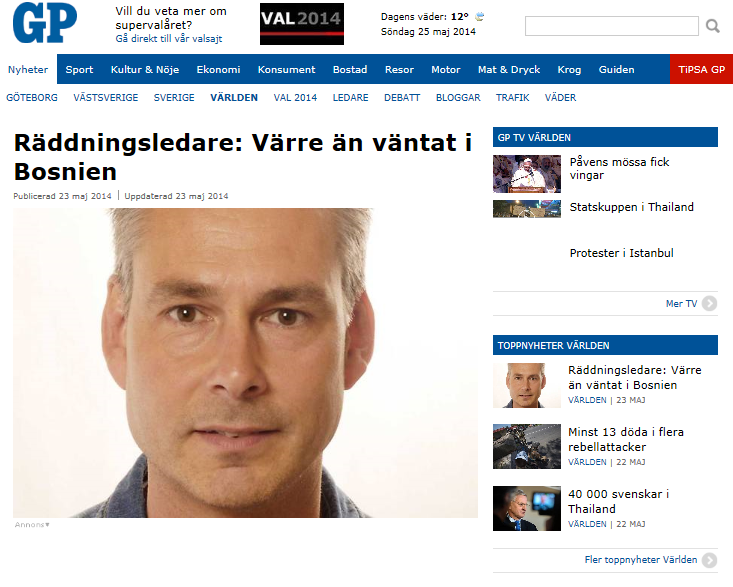Go to the TRAFIK subsection
The image size is (733, 587).
512,98
